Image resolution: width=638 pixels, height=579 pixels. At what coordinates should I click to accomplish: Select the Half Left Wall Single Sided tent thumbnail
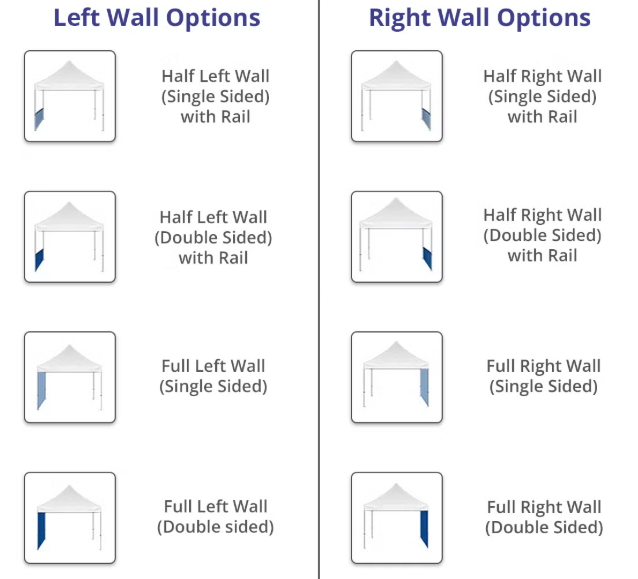coord(70,96)
